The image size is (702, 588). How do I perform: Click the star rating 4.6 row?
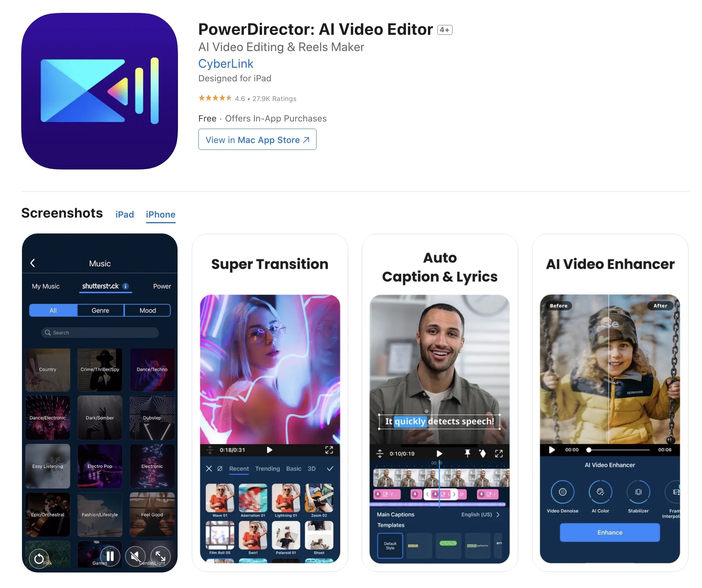click(247, 98)
